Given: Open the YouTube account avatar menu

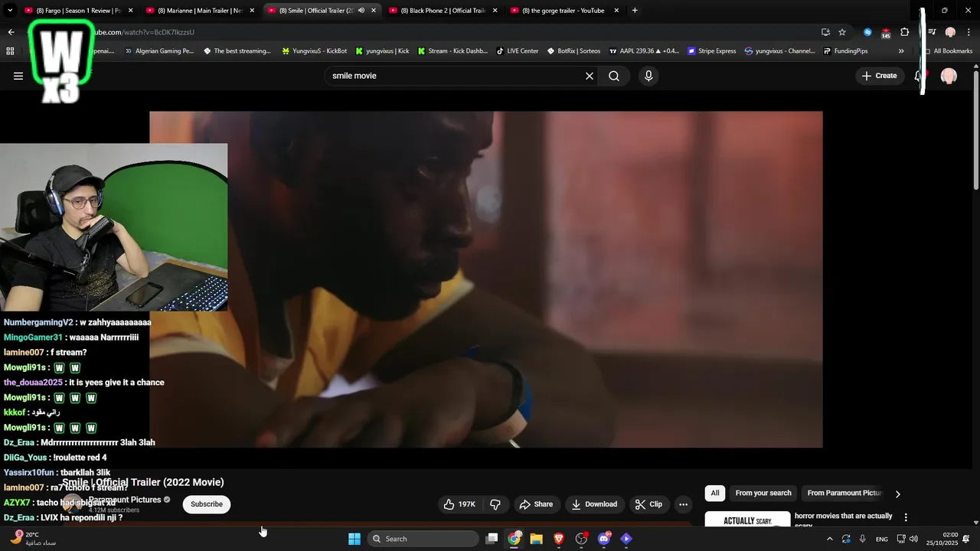Looking at the screenshot, I should (x=949, y=76).
